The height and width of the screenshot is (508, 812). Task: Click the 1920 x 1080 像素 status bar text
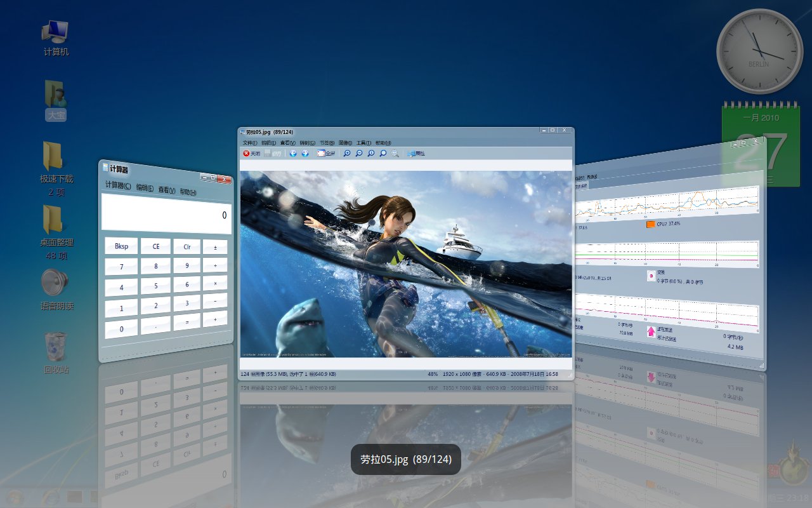(x=461, y=374)
